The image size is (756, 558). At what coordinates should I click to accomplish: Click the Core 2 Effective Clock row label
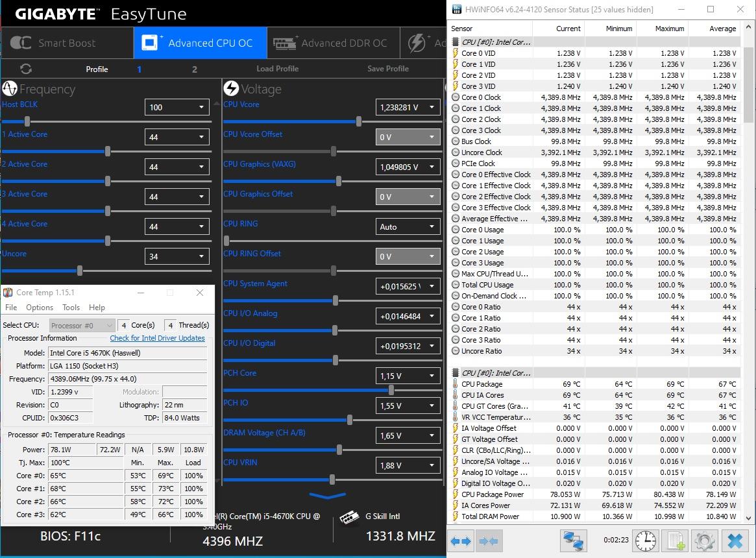coord(496,197)
